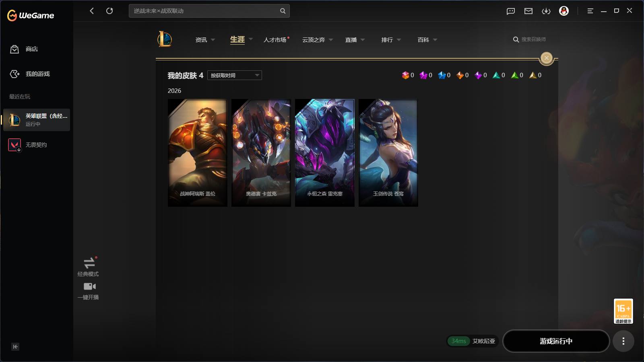Collapse the left sidebar
The image size is (644, 362).
(15, 347)
